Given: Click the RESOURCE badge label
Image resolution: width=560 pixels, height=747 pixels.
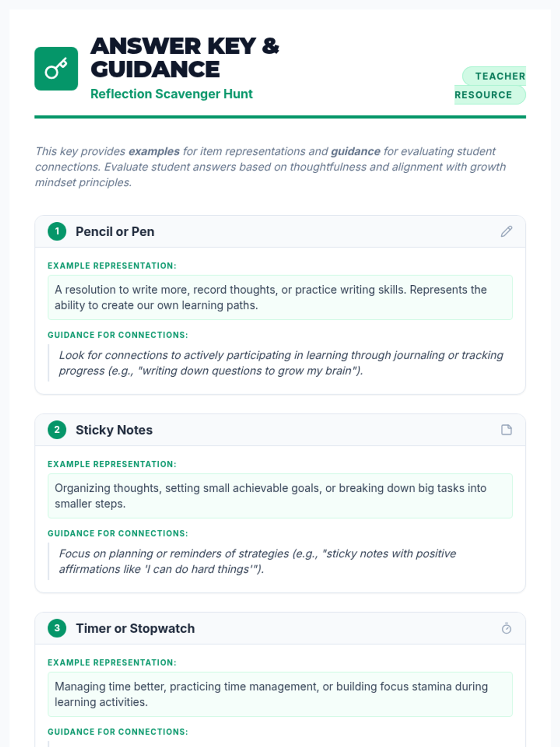Looking at the screenshot, I should (483, 95).
